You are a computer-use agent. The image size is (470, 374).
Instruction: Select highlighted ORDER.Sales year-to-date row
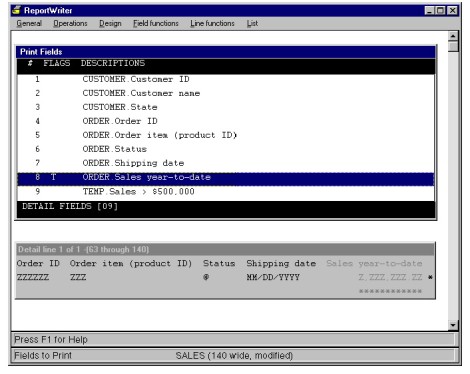[226, 177]
